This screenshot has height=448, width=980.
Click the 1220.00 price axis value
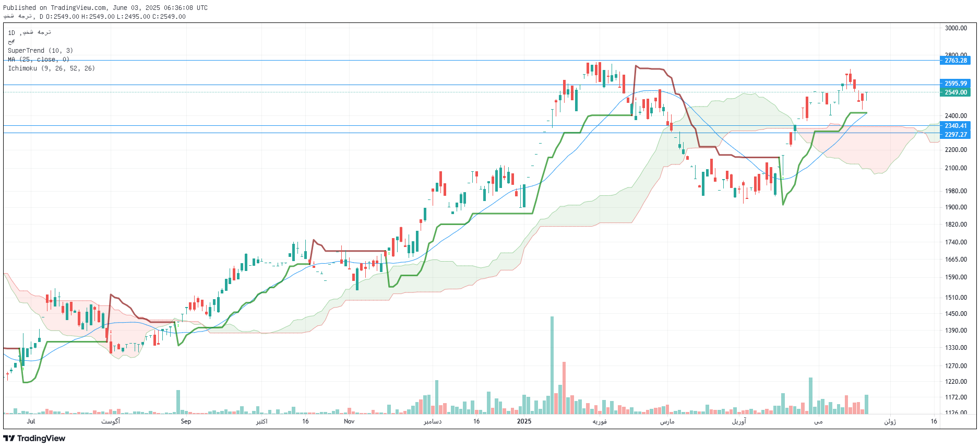(x=956, y=382)
